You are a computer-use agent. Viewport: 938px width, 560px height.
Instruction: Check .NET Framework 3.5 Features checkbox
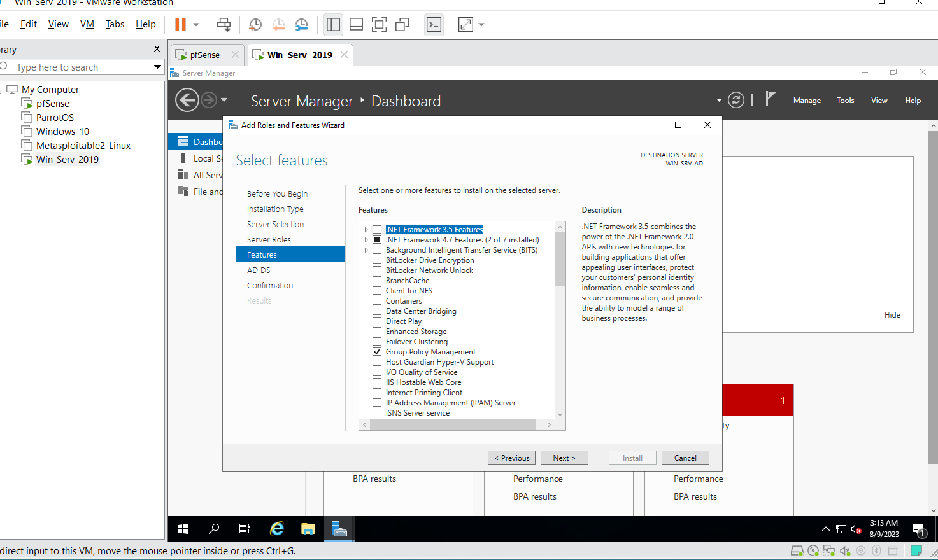click(x=377, y=230)
